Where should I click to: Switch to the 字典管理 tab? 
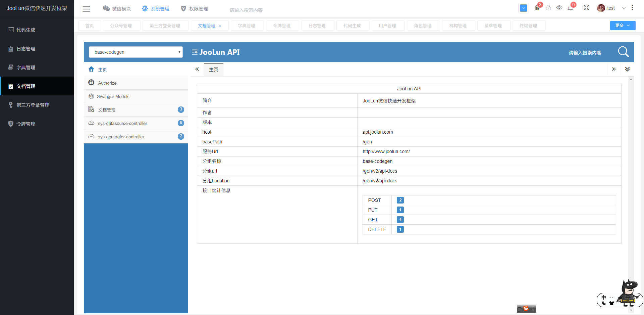point(247,26)
